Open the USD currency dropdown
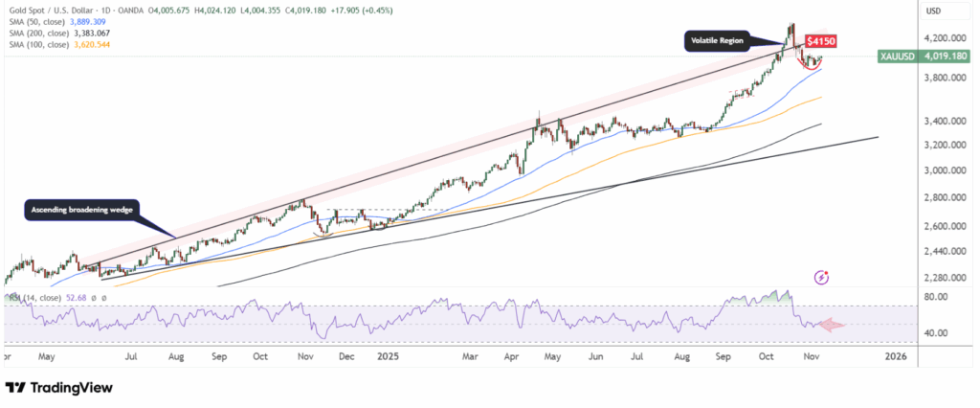 tap(933, 11)
